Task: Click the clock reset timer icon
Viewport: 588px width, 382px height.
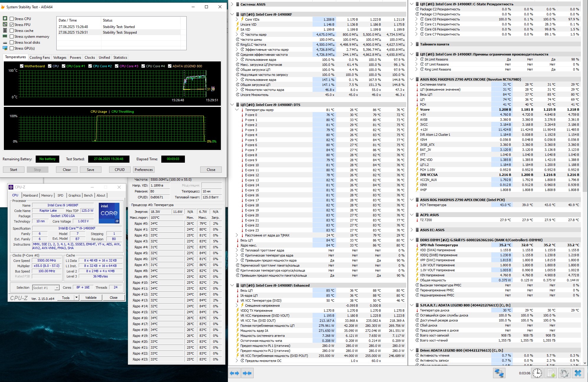Action: [537, 373]
